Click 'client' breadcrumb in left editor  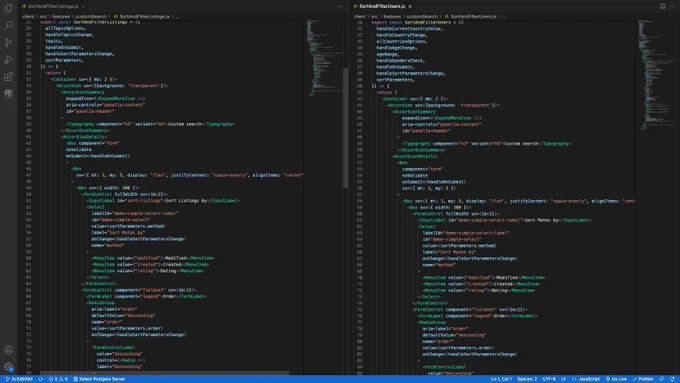(x=28, y=16)
